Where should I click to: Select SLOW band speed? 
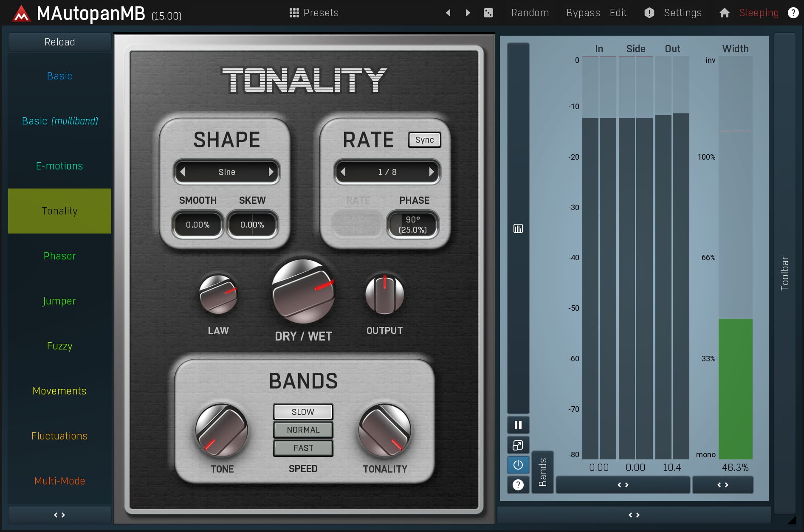303,412
